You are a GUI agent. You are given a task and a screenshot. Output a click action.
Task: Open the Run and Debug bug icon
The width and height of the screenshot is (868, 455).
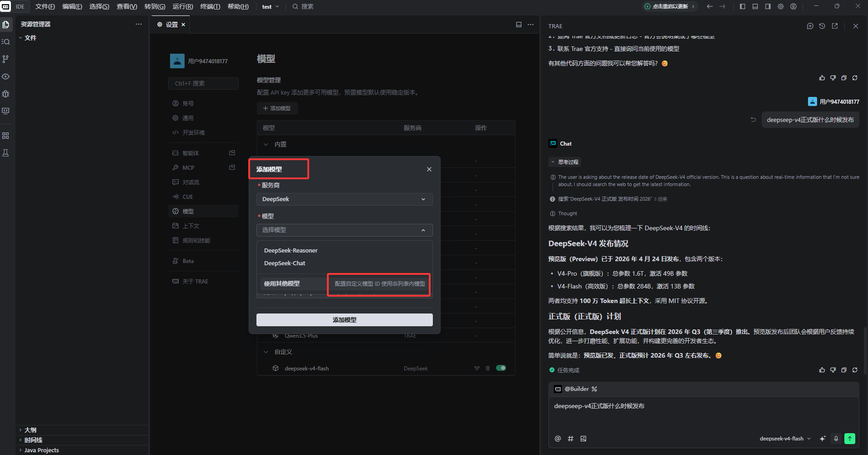point(5,94)
